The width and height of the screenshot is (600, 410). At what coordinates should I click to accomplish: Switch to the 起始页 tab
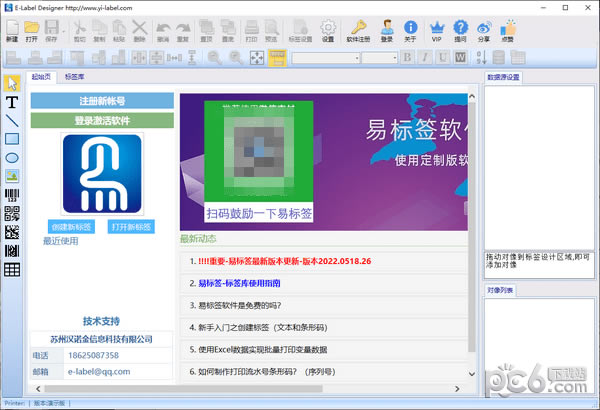pos(41,77)
